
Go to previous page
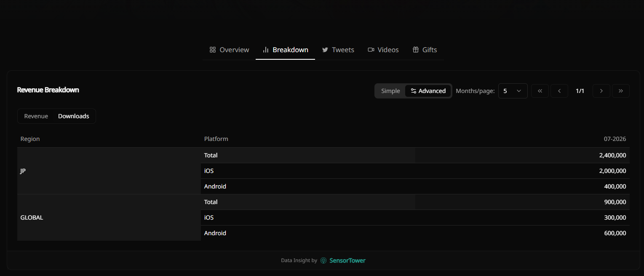pos(559,91)
